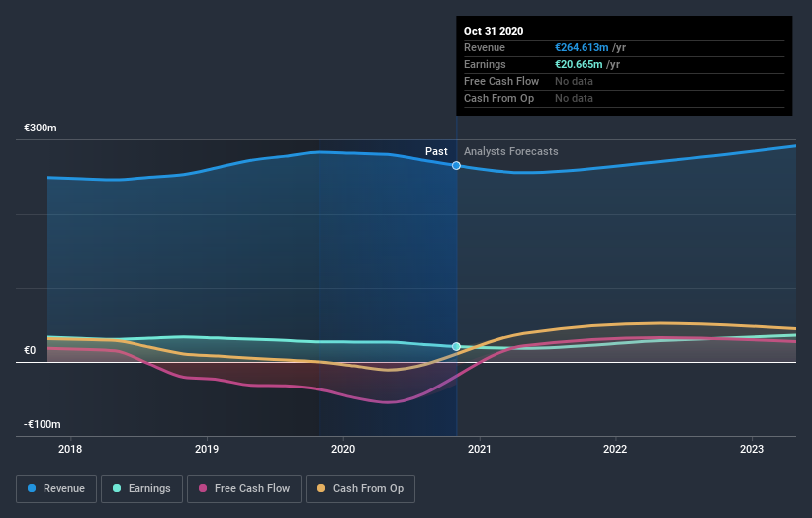Click the orange Cash From Op legend dot

[x=321, y=488]
